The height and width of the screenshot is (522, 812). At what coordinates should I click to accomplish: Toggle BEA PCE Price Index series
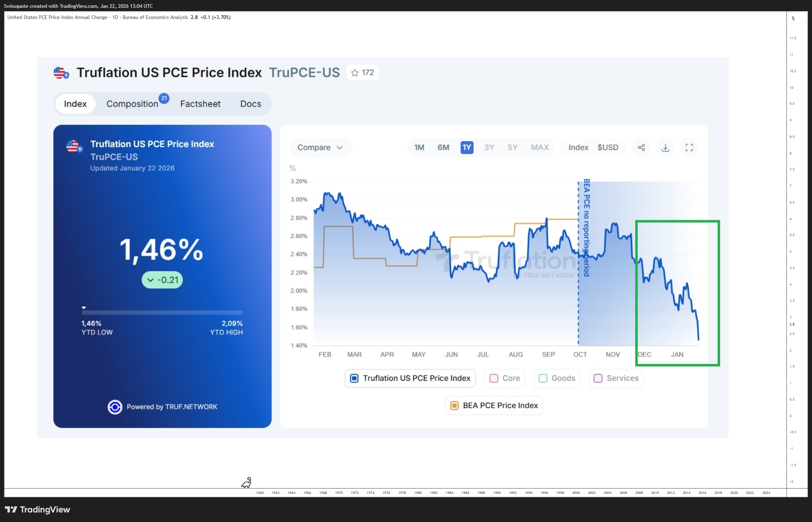[494, 406]
